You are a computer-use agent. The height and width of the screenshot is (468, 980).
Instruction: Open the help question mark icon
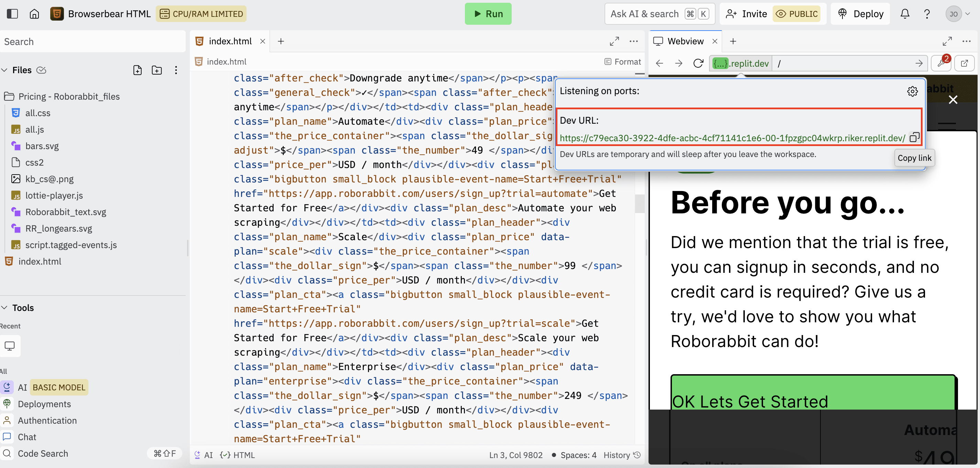click(x=927, y=14)
